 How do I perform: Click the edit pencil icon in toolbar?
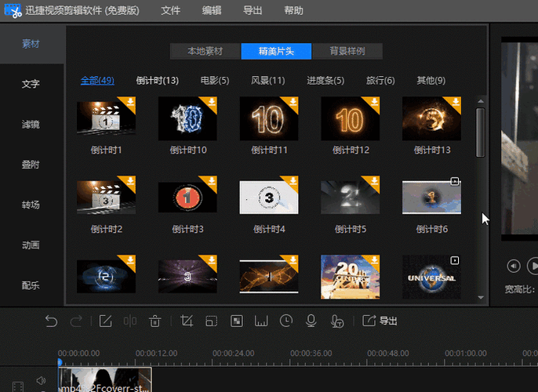click(x=105, y=321)
